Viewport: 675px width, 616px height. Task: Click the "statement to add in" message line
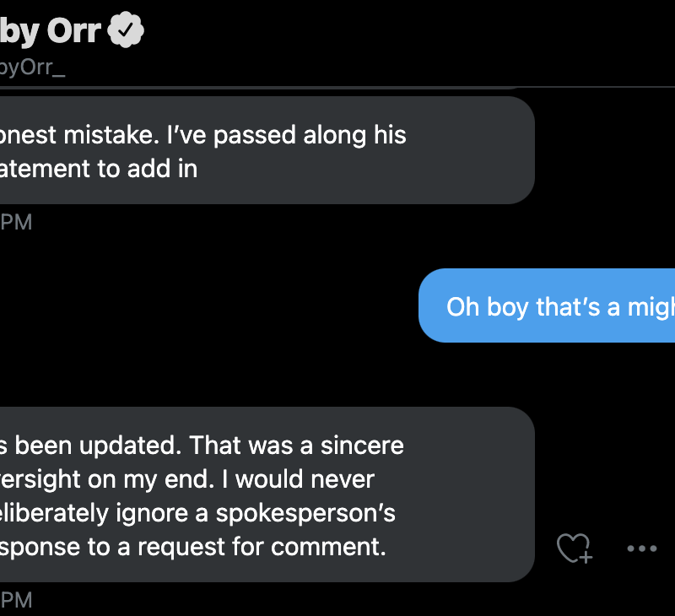[99, 169]
